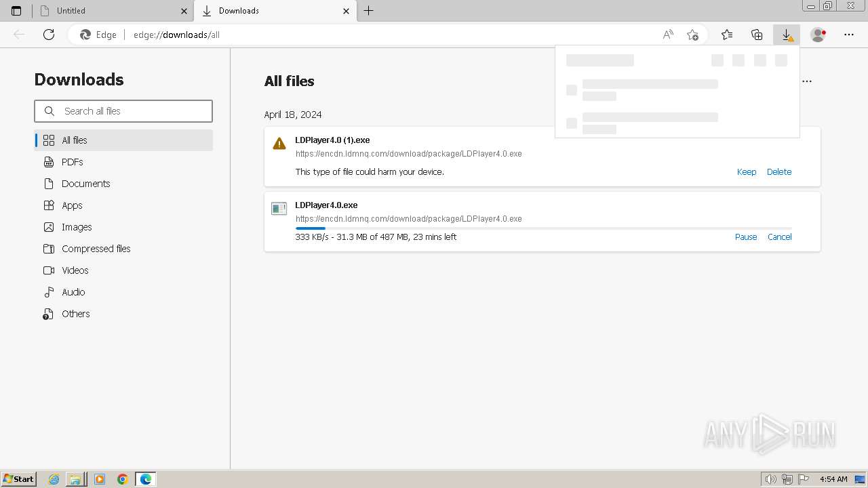The height and width of the screenshot is (488, 868).
Task: Select the Downloads tab
Action: click(275, 11)
